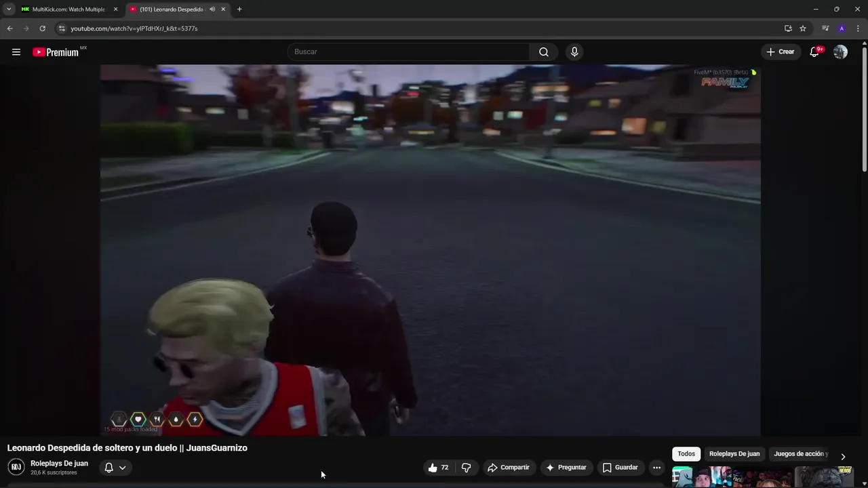Open the YouTube guide hamburger menu

coord(16,52)
